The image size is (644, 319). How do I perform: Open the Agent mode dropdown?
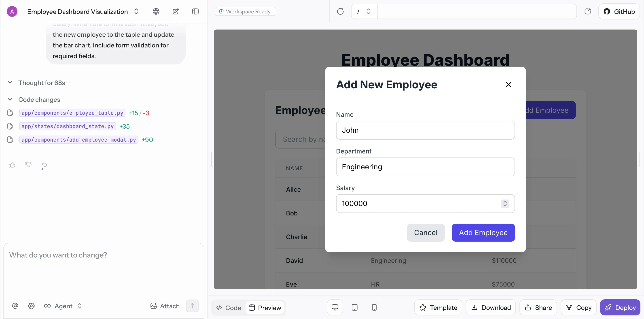[64, 306]
